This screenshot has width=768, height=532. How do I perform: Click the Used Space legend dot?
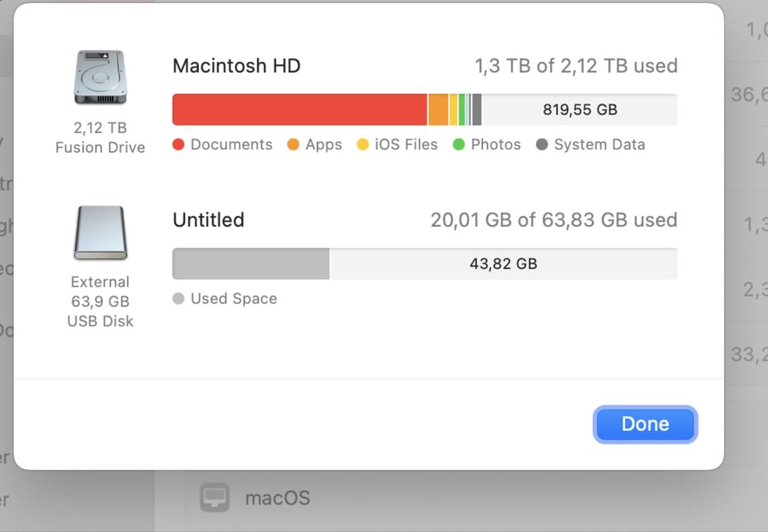click(x=179, y=299)
